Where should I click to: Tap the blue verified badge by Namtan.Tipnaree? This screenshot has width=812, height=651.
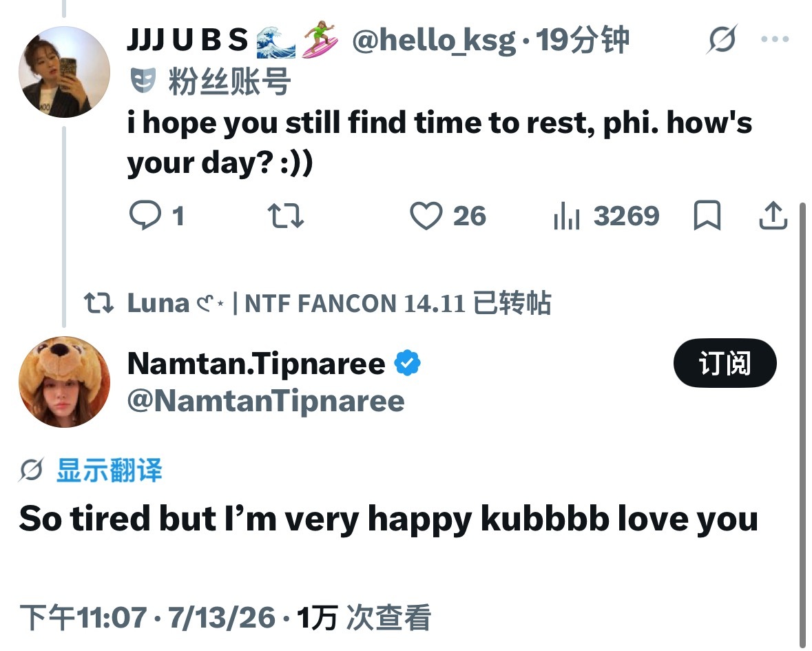[x=408, y=363]
